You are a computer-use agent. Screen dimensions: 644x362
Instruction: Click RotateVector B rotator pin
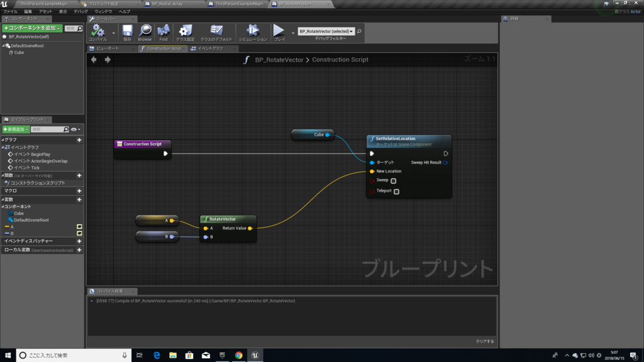point(206,237)
